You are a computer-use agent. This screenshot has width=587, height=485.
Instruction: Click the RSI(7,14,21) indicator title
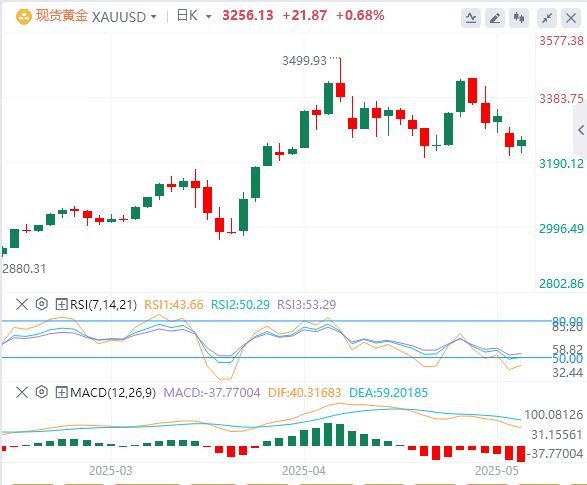[104, 305]
